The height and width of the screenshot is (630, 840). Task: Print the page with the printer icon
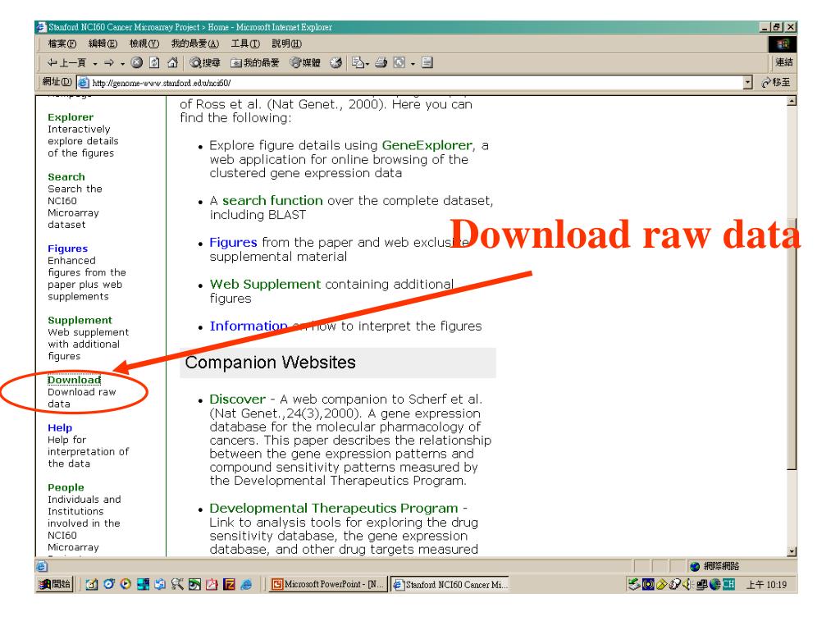pos(381,62)
